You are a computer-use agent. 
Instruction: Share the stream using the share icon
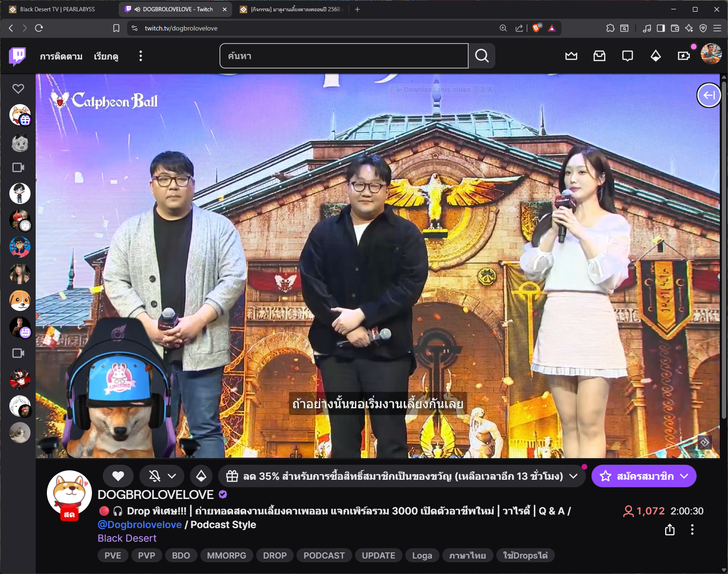point(669,529)
